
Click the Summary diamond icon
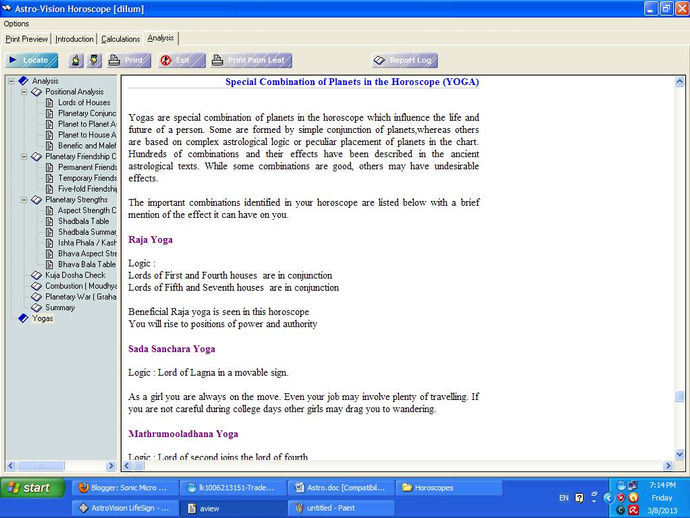(37, 308)
